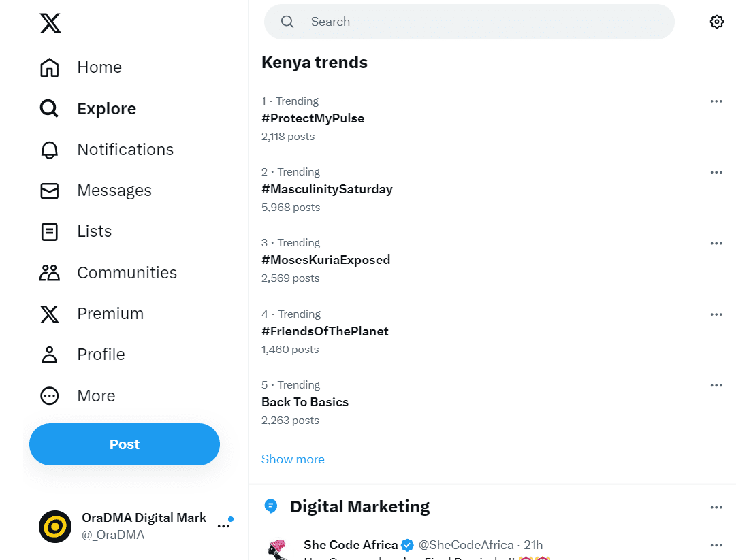The width and height of the screenshot is (736, 560).
Task: Click the Show more link
Action: click(293, 459)
